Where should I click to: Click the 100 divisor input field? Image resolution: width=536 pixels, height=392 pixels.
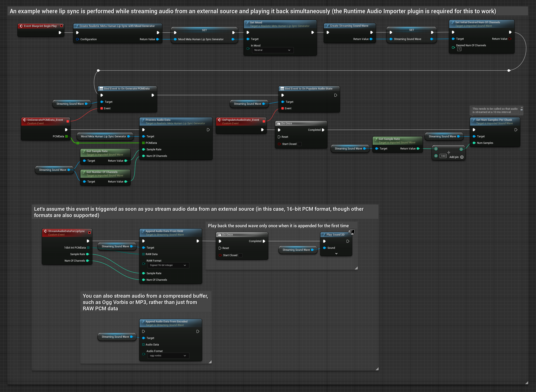pyautogui.click(x=443, y=156)
